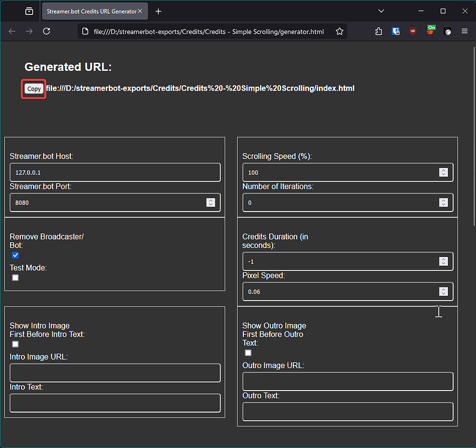Image resolution: width=476 pixels, height=448 pixels.
Task: Click the page info icon in address bar
Action: click(x=86, y=31)
